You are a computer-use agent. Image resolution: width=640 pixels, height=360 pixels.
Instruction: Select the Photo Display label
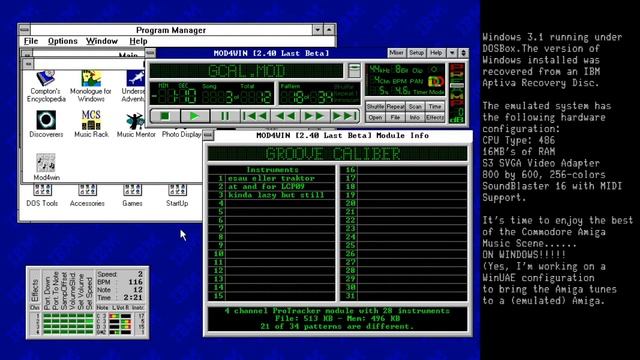coord(181,134)
